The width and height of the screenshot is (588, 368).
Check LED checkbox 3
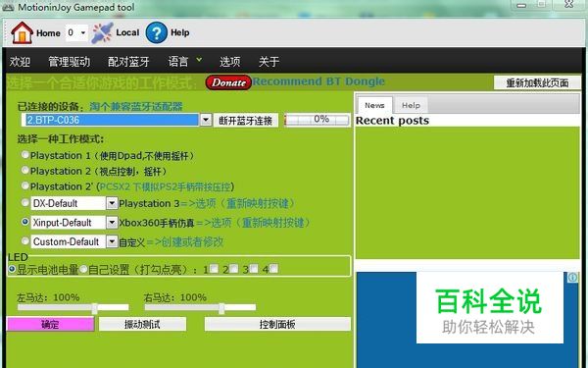pos(254,269)
